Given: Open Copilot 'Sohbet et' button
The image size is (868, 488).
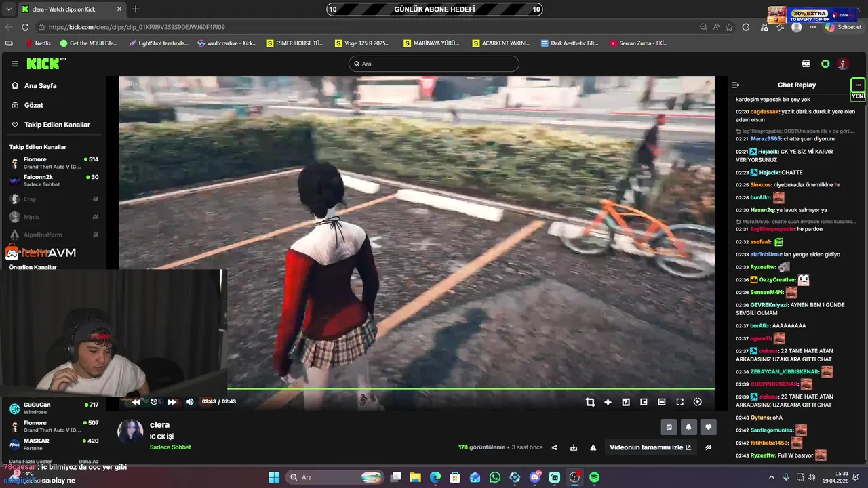Looking at the screenshot, I should coord(844,27).
